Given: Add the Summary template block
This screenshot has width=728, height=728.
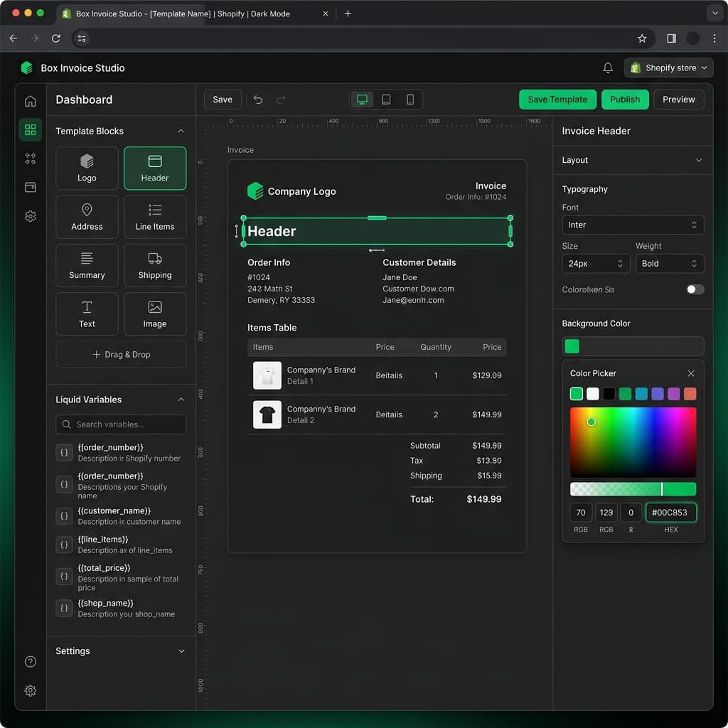Looking at the screenshot, I should click(87, 265).
